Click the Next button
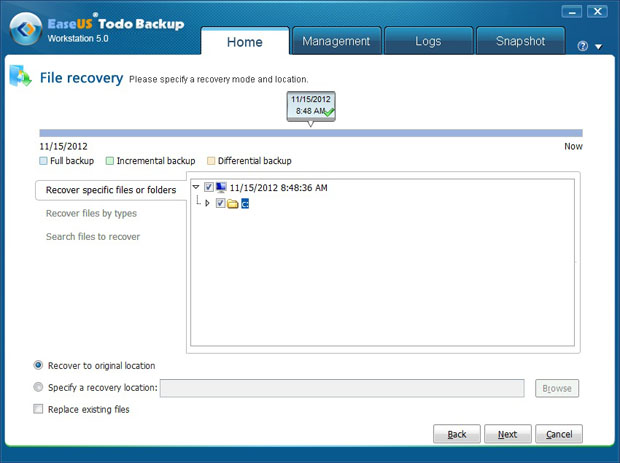This screenshot has width=620, height=463. (507, 434)
